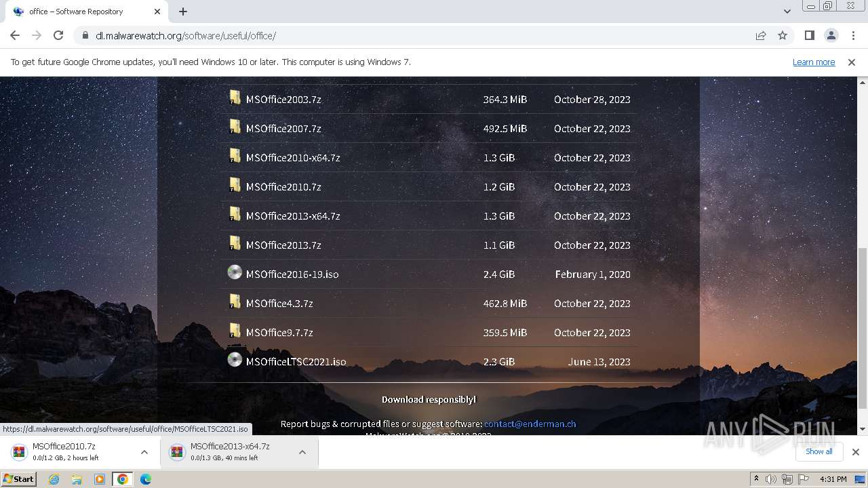Download MSOffice2003.7z file link
Screen dimensions: 868x488
[x=283, y=99]
